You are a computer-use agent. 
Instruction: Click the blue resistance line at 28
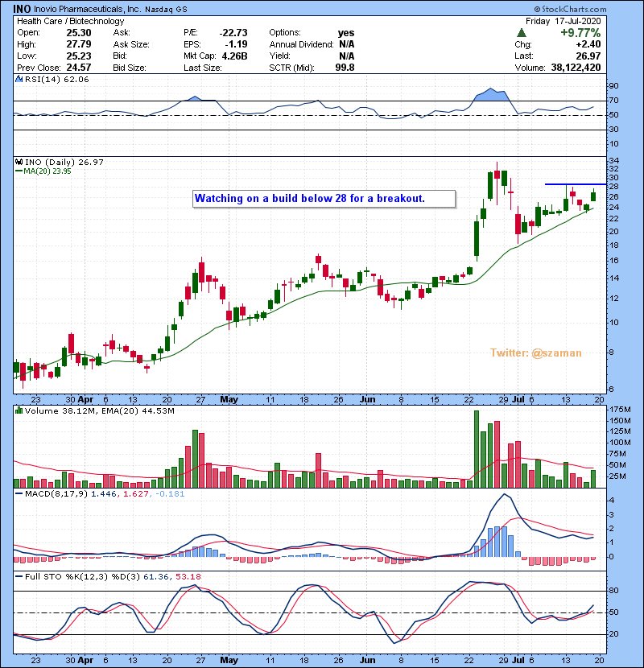(x=576, y=184)
